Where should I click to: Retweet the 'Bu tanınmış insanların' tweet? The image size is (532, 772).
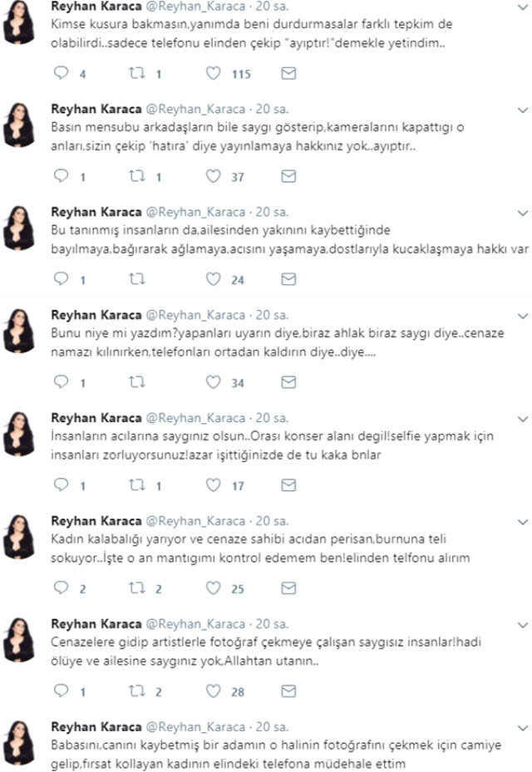coord(137,279)
